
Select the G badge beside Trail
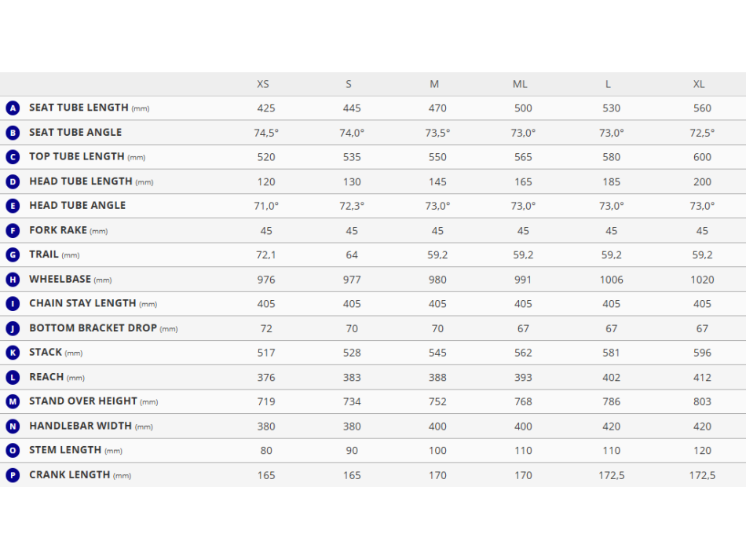13,254
